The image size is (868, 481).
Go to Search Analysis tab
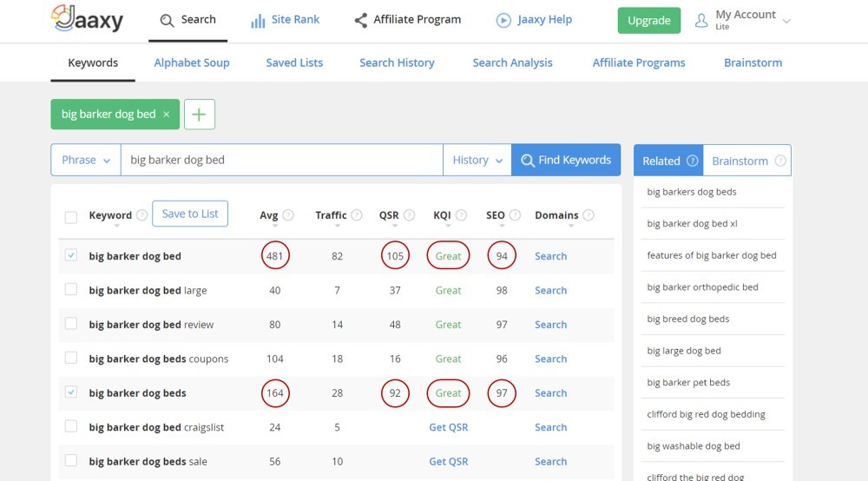(x=513, y=63)
